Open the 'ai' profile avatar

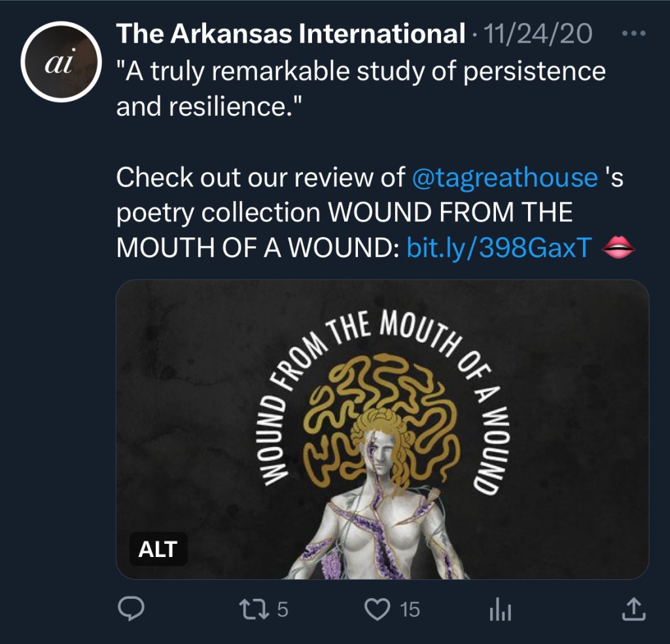[61, 62]
